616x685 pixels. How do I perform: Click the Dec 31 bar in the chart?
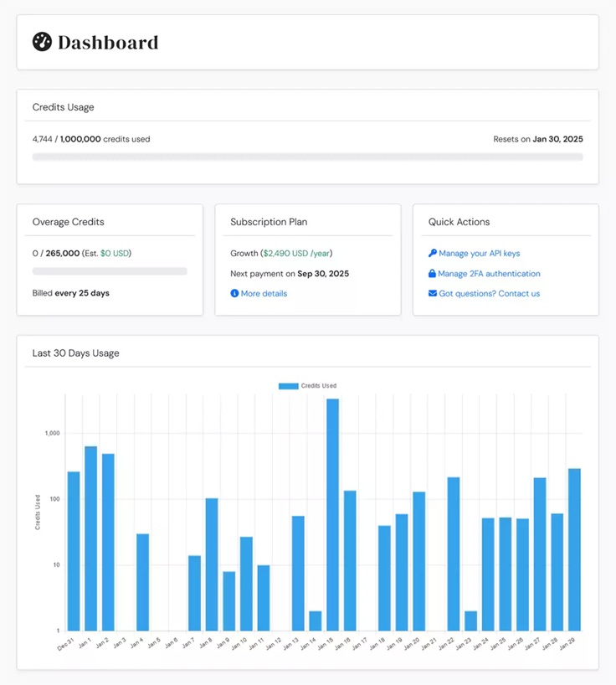pos(74,551)
